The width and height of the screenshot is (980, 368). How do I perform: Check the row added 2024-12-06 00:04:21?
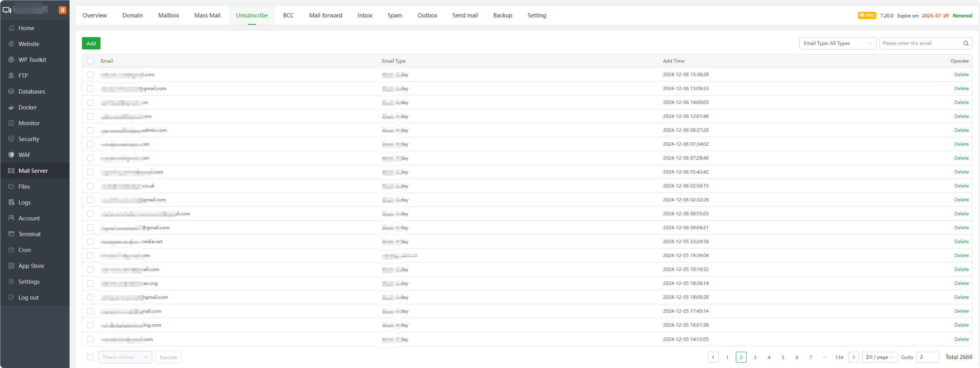pyautogui.click(x=90, y=228)
